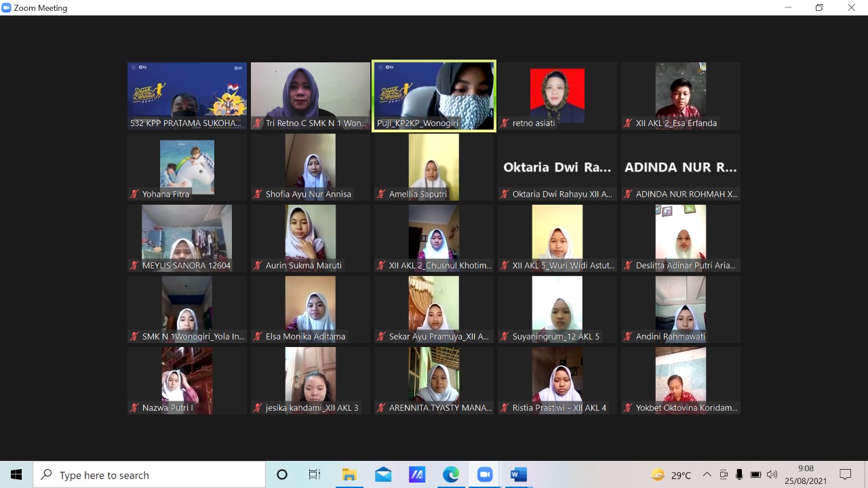The width and height of the screenshot is (868, 488).
Task: Open the Windows Start menu
Action: tap(16, 475)
